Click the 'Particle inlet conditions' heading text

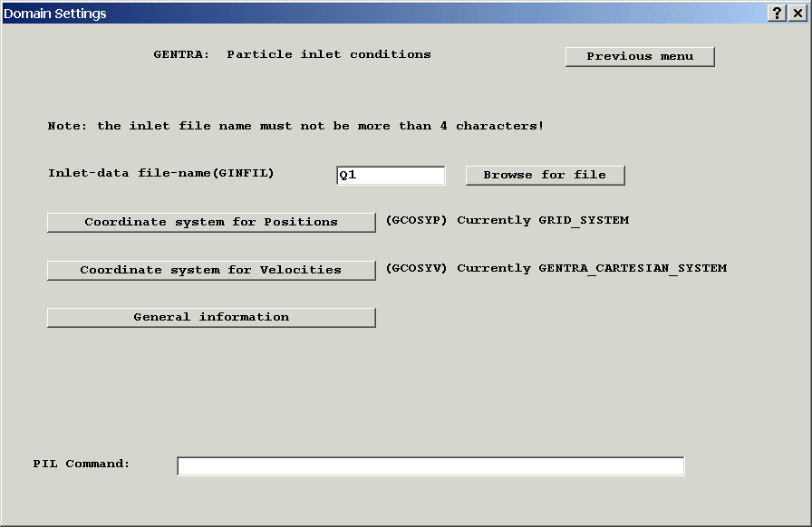click(329, 54)
